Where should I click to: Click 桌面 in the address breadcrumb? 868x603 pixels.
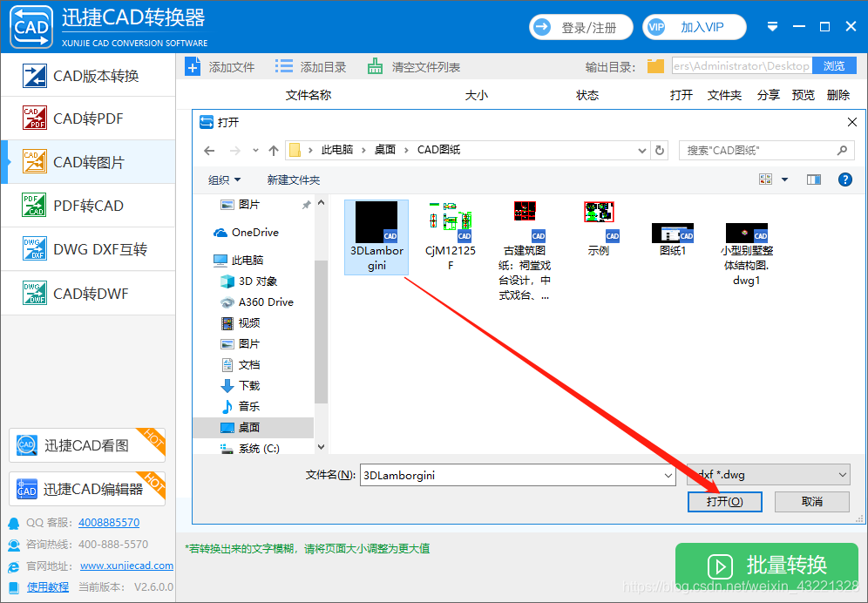[x=384, y=150]
